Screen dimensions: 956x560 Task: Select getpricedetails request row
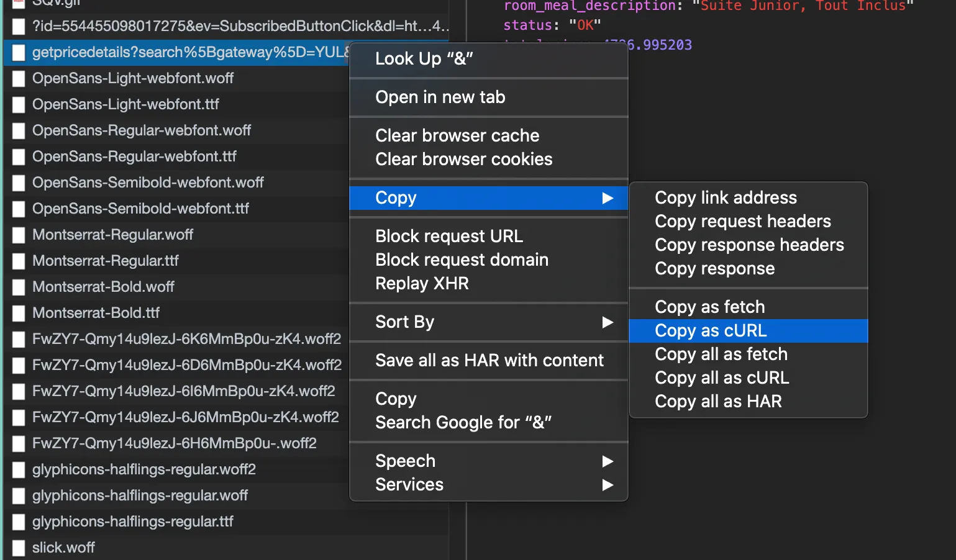tap(177, 53)
